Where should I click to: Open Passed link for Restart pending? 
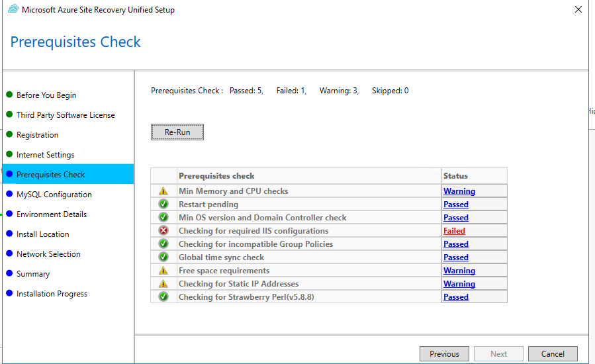click(x=456, y=205)
